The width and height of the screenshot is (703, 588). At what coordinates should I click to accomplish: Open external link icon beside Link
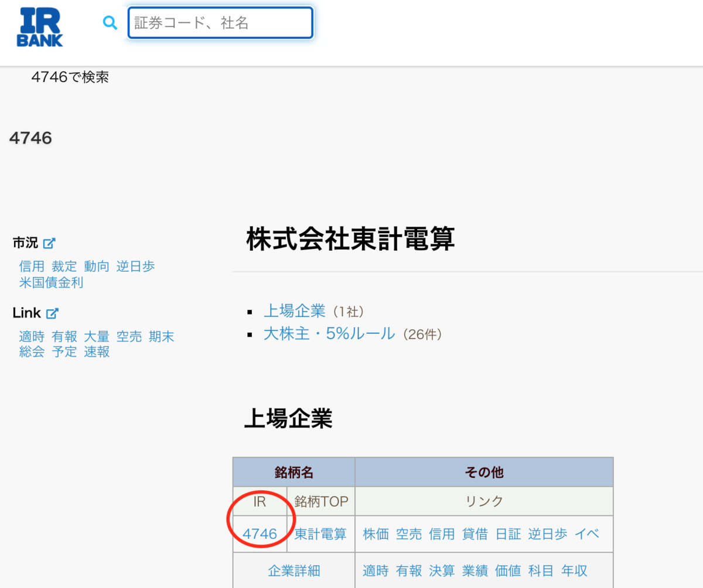click(x=53, y=313)
